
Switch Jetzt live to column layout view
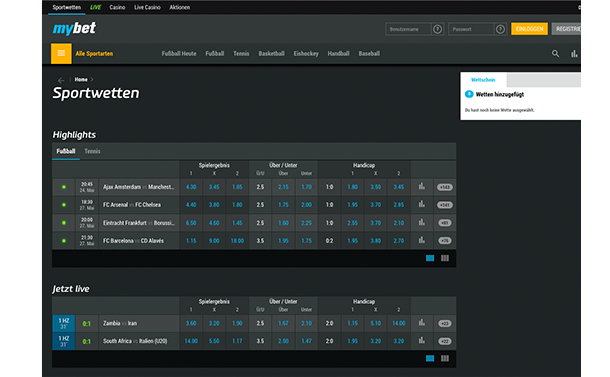(445, 358)
